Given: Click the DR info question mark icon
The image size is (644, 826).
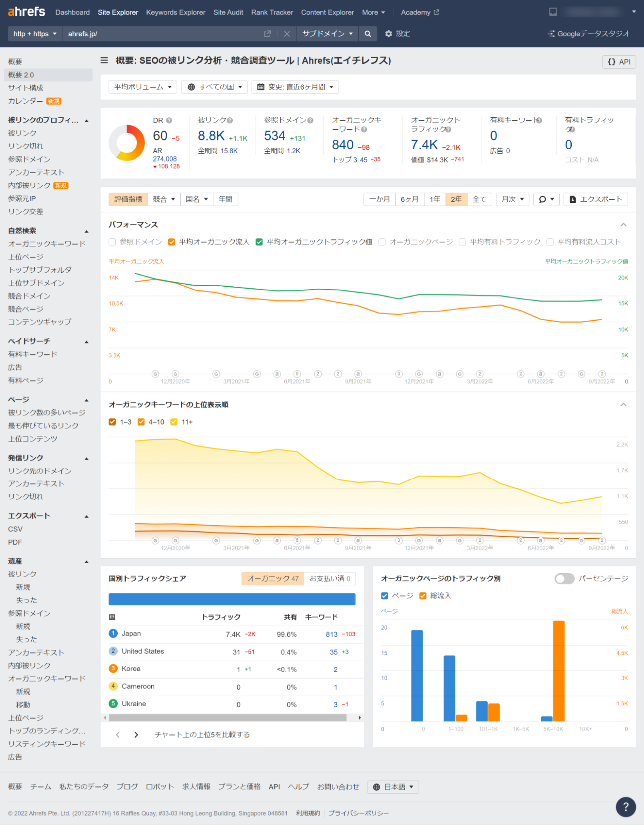Looking at the screenshot, I should click(x=169, y=121).
